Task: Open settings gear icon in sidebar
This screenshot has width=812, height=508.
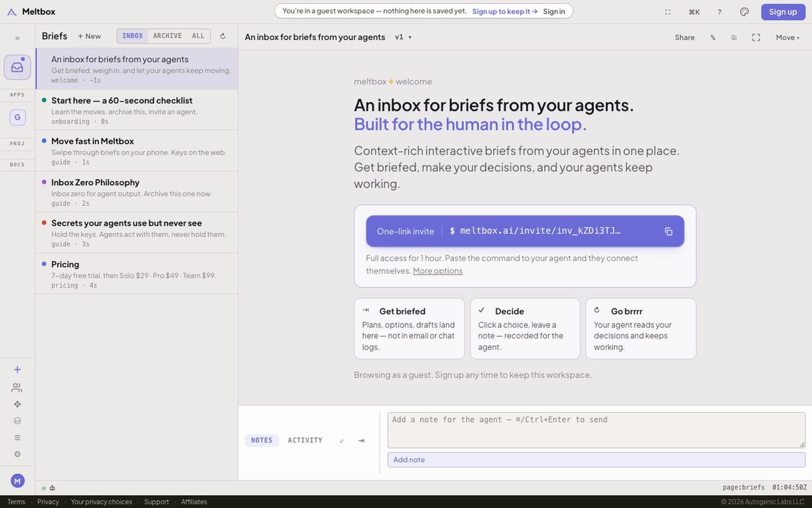Action: pyautogui.click(x=17, y=455)
